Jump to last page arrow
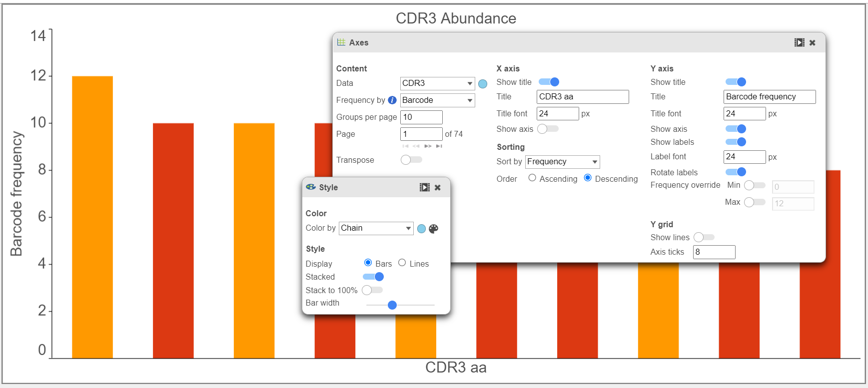 click(439, 146)
